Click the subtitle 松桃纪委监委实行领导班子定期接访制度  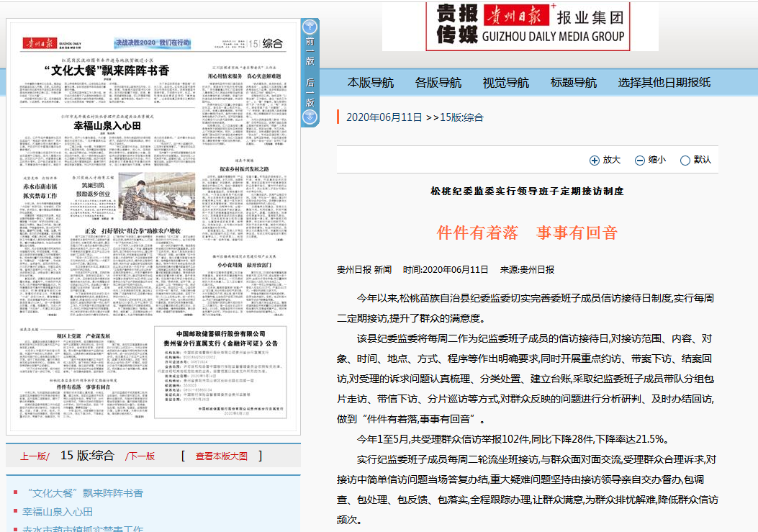(x=528, y=191)
